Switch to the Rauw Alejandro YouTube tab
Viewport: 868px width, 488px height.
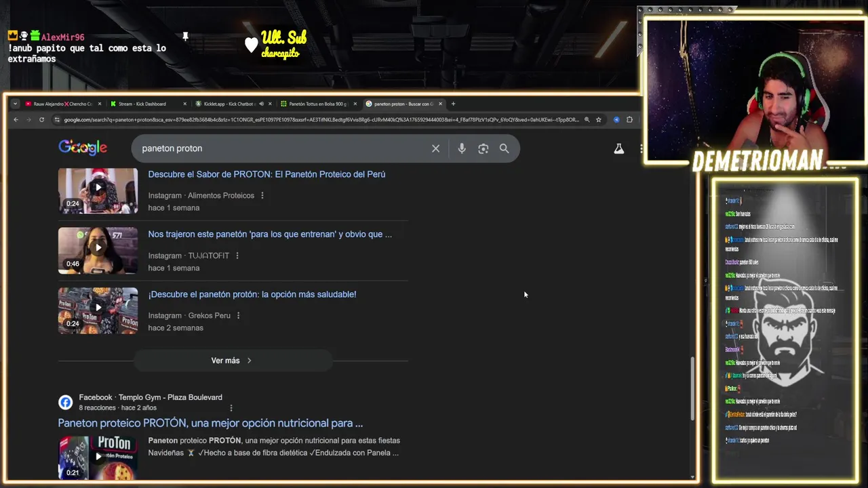[x=62, y=104]
